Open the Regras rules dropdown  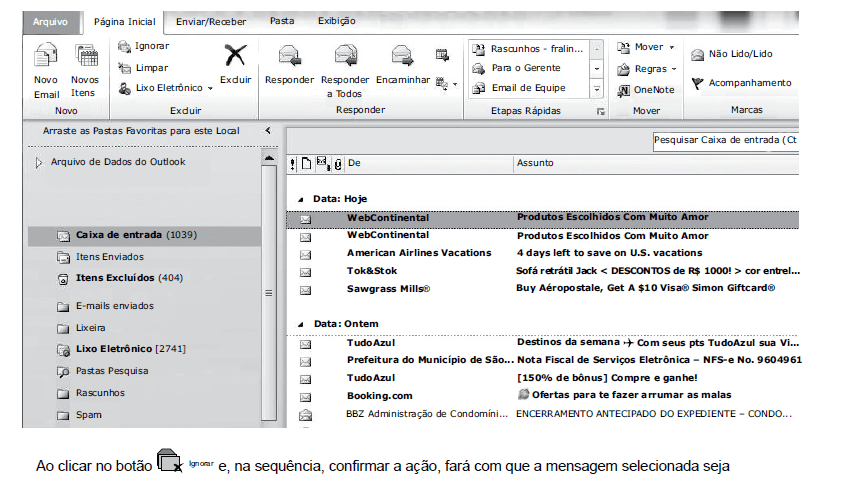point(647,69)
